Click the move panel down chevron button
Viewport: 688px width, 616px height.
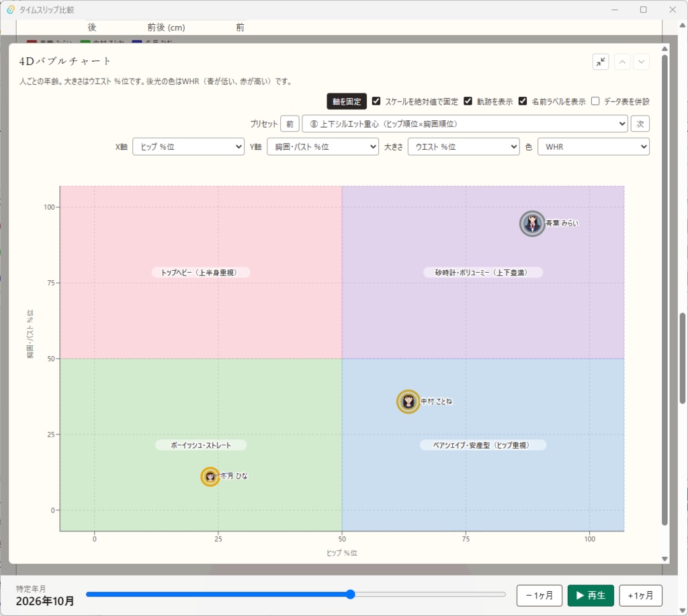(x=642, y=62)
